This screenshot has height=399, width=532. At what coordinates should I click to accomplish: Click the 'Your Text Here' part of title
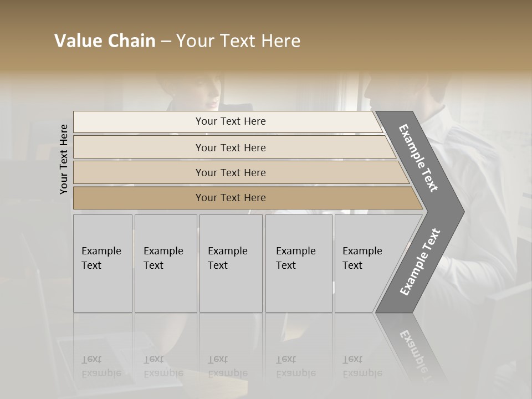[x=238, y=40]
